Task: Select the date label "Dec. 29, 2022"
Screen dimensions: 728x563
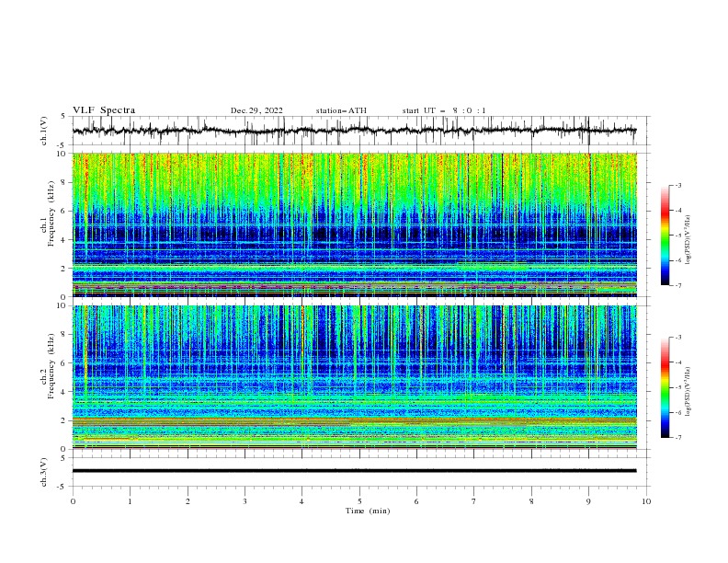Action: 256,110
